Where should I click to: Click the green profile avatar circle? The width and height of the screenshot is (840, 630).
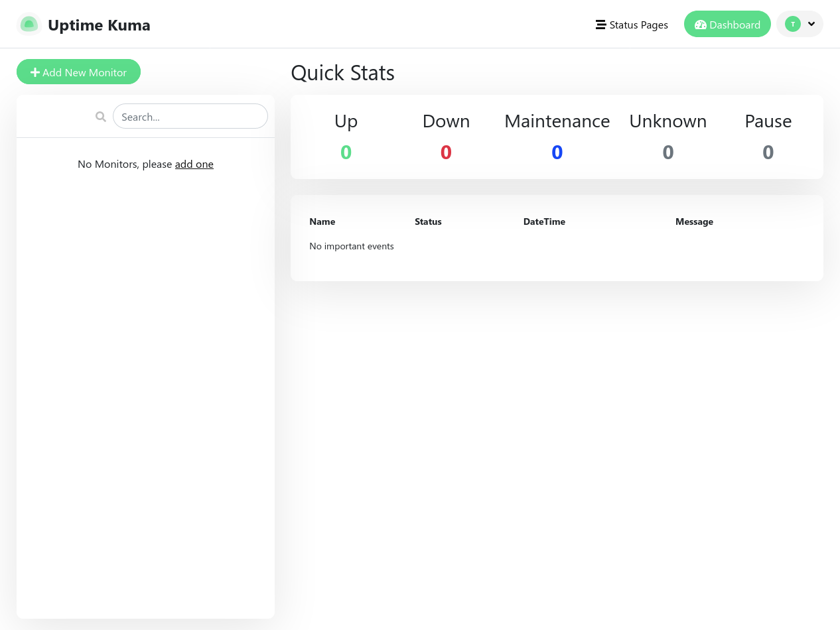792,24
